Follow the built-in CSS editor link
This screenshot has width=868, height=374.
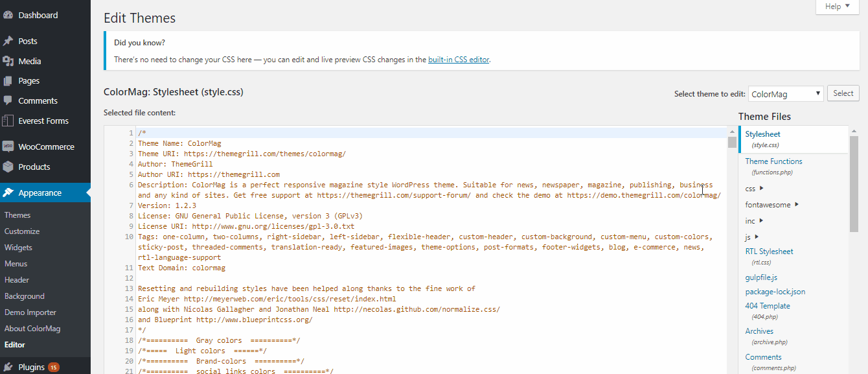point(459,60)
